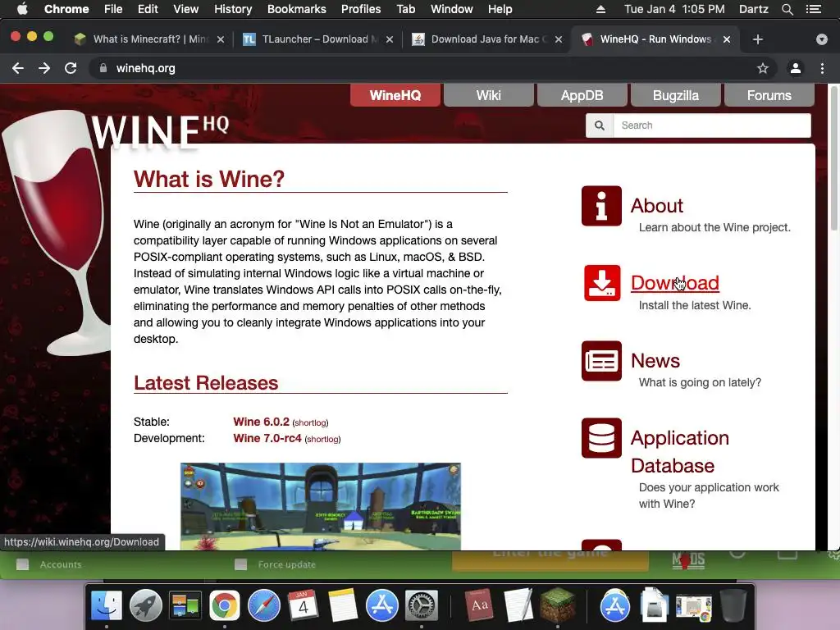Close the TLauncher tab
Image resolution: width=840 pixels, height=630 pixels.
tap(390, 39)
